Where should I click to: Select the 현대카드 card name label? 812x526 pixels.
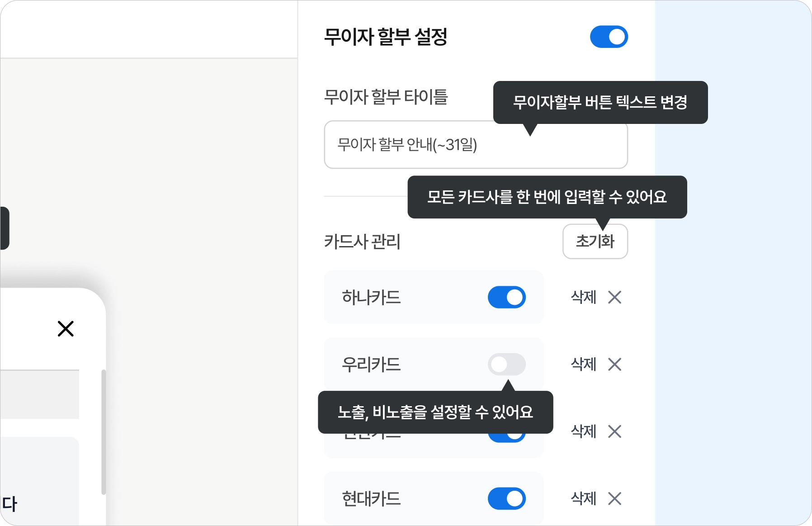[x=371, y=498]
